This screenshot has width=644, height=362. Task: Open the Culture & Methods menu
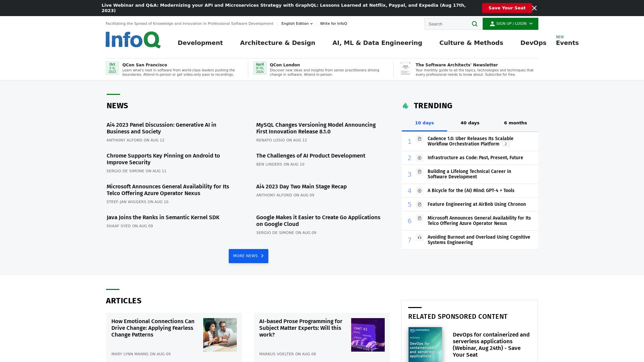[x=471, y=43]
